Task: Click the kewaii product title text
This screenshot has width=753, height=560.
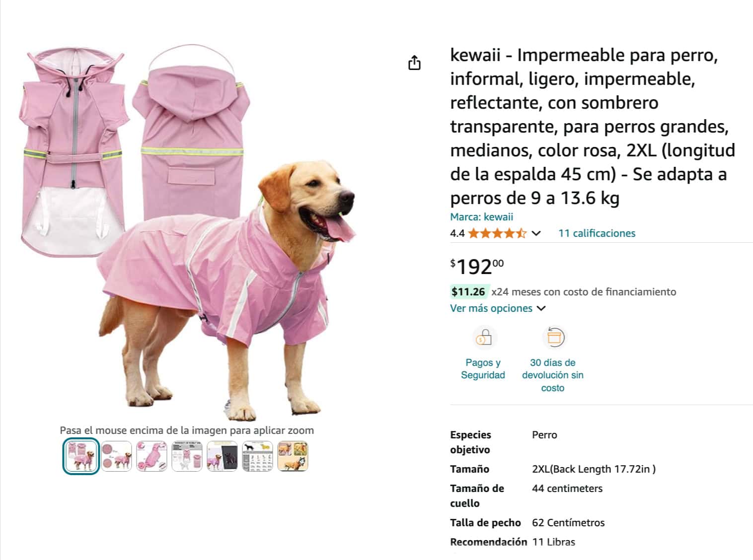Action: (593, 127)
